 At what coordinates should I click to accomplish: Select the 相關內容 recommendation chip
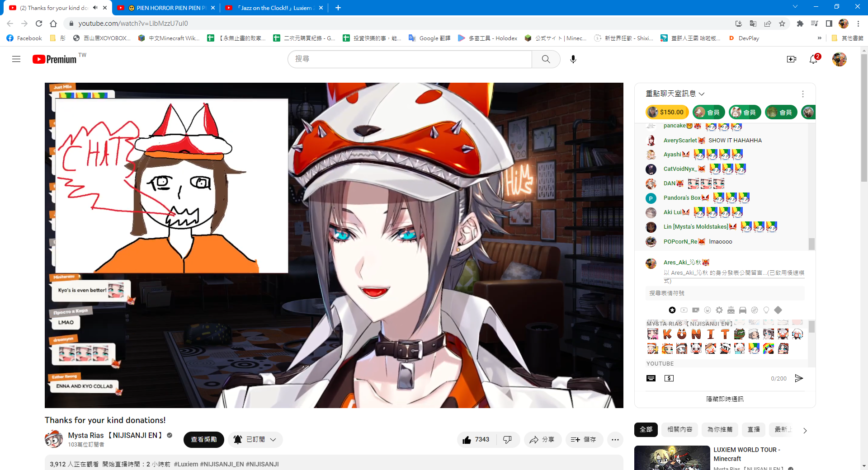click(680, 429)
